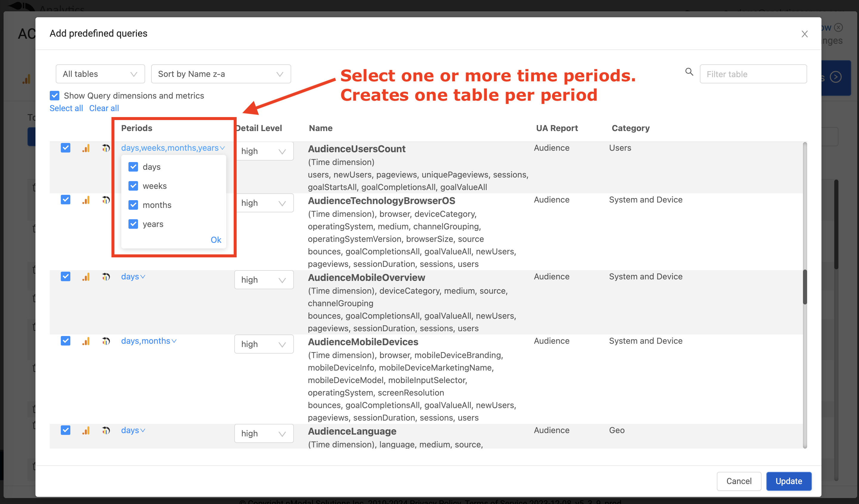
Task: Click the query list vertical scrollbar
Action: 805,295
